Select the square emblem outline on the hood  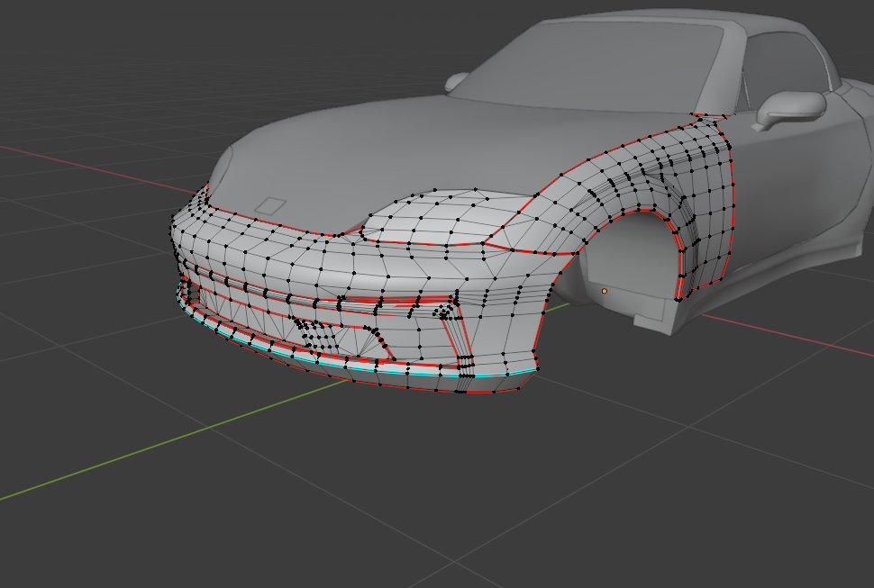(270, 206)
